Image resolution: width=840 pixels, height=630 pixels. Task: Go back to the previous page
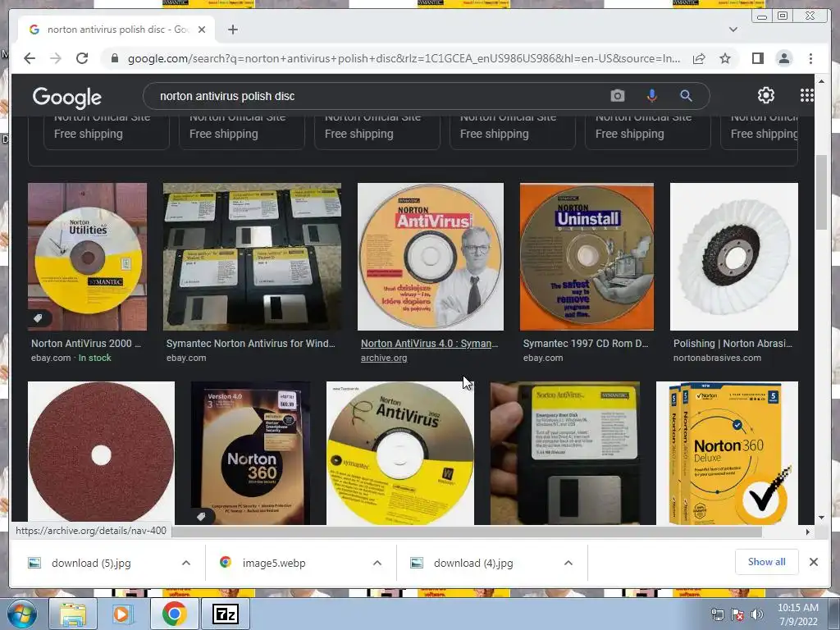30,58
